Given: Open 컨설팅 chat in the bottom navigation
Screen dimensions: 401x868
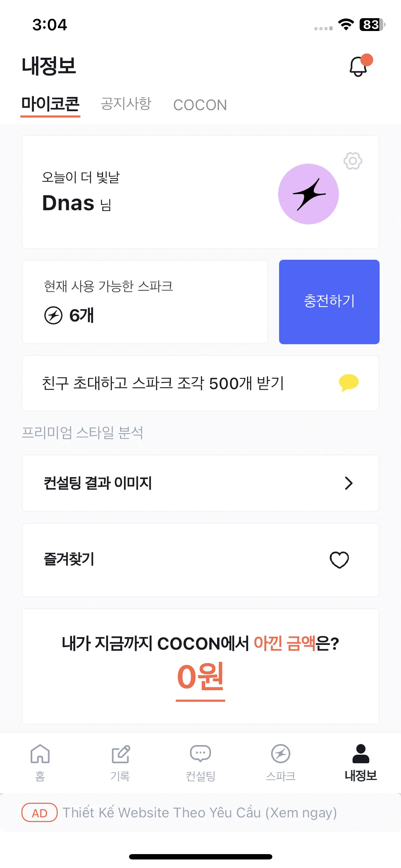Looking at the screenshot, I should [200, 763].
